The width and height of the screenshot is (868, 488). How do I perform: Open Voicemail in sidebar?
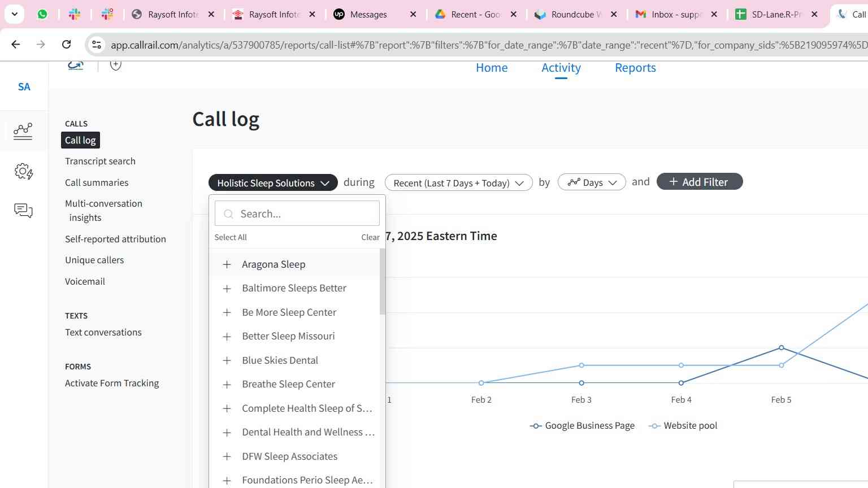coord(85,281)
